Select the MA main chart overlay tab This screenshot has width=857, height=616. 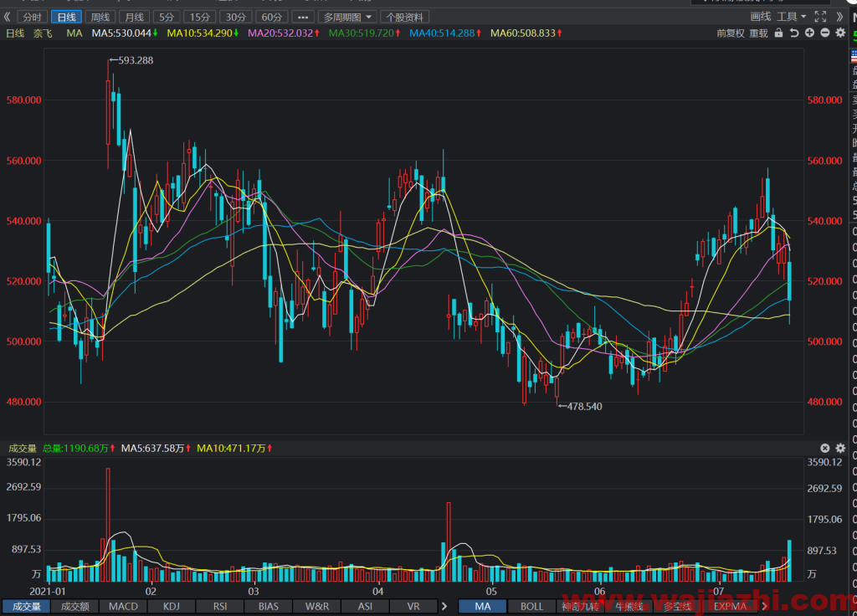click(x=483, y=607)
